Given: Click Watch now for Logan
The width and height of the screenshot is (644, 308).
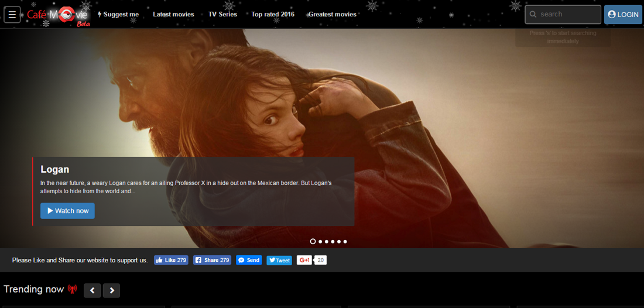Looking at the screenshot, I should pyautogui.click(x=67, y=211).
